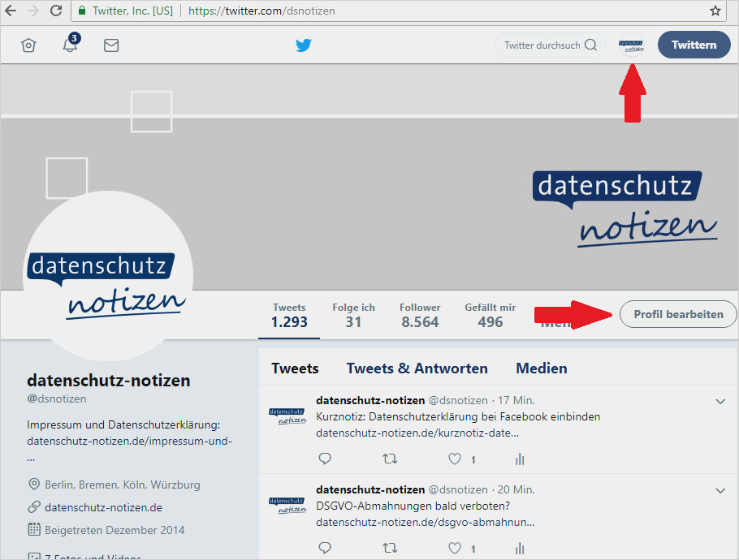Retweet the DSGVO-Abmahnungen tweet

pos(390,548)
